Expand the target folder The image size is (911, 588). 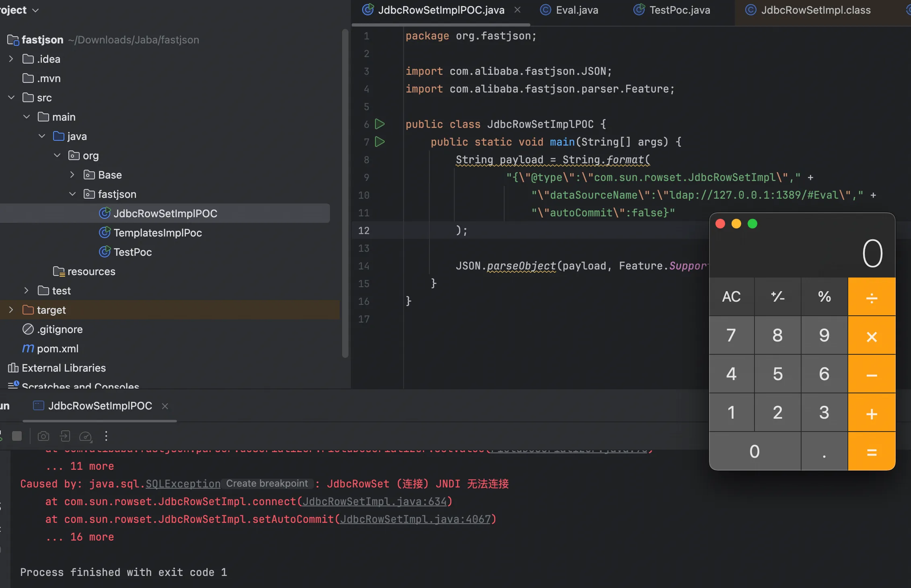[11, 310]
